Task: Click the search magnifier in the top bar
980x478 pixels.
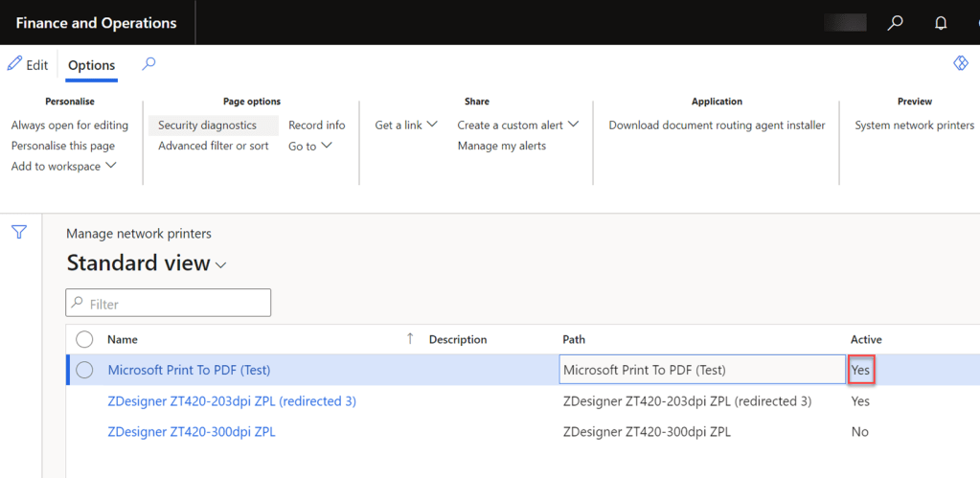Action: (x=895, y=23)
